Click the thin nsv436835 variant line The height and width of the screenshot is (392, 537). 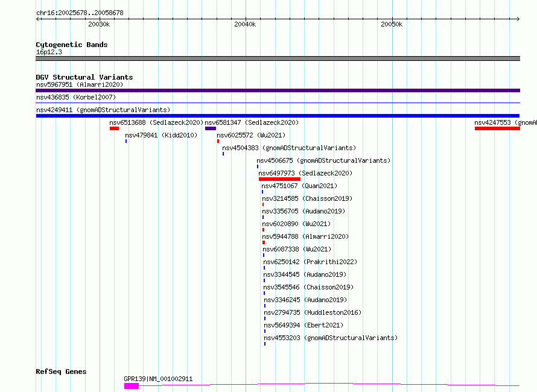point(278,103)
